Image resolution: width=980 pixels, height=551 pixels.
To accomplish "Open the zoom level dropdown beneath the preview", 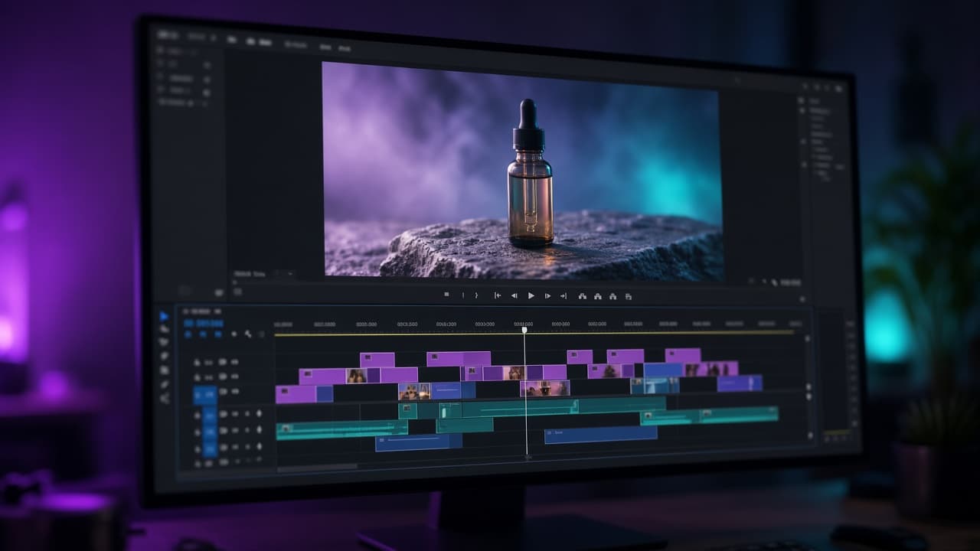I will (x=284, y=273).
